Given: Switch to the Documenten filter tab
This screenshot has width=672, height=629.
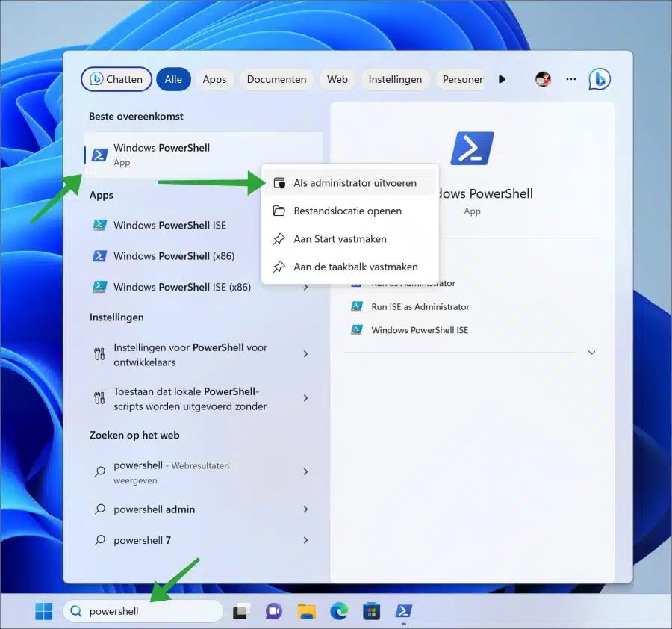Looking at the screenshot, I should point(276,79).
